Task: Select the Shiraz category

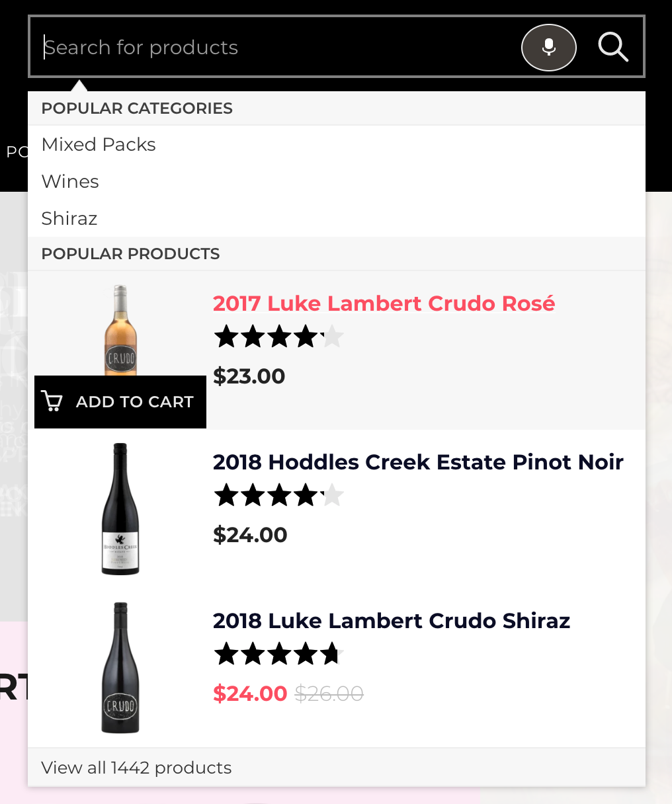Action: pos(69,219)
